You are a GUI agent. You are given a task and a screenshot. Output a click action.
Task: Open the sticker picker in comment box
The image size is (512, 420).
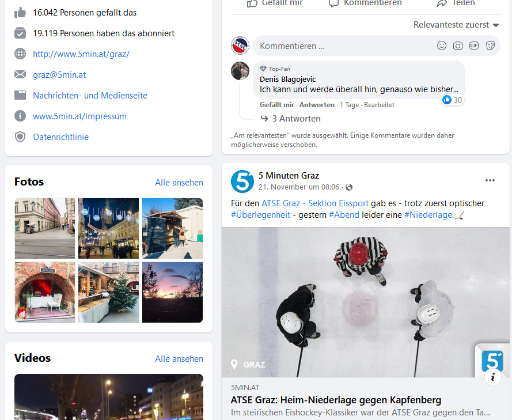[490, 46]
